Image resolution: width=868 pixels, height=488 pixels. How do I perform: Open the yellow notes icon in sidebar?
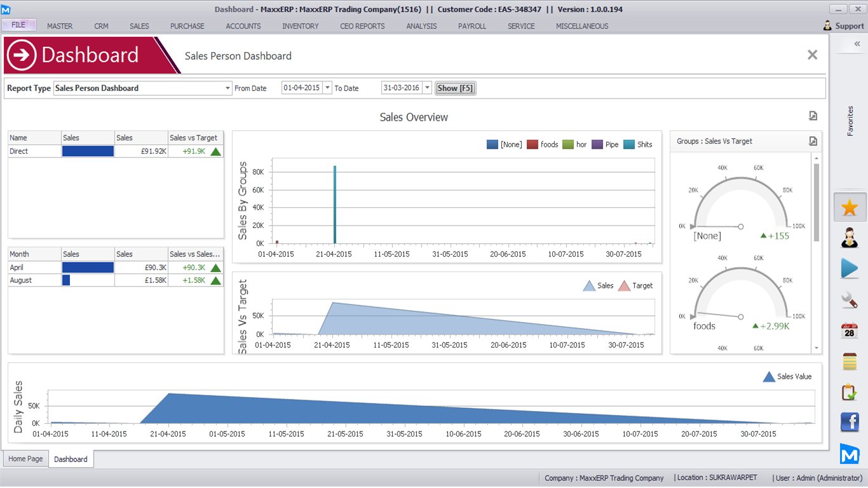pos(850,362)
